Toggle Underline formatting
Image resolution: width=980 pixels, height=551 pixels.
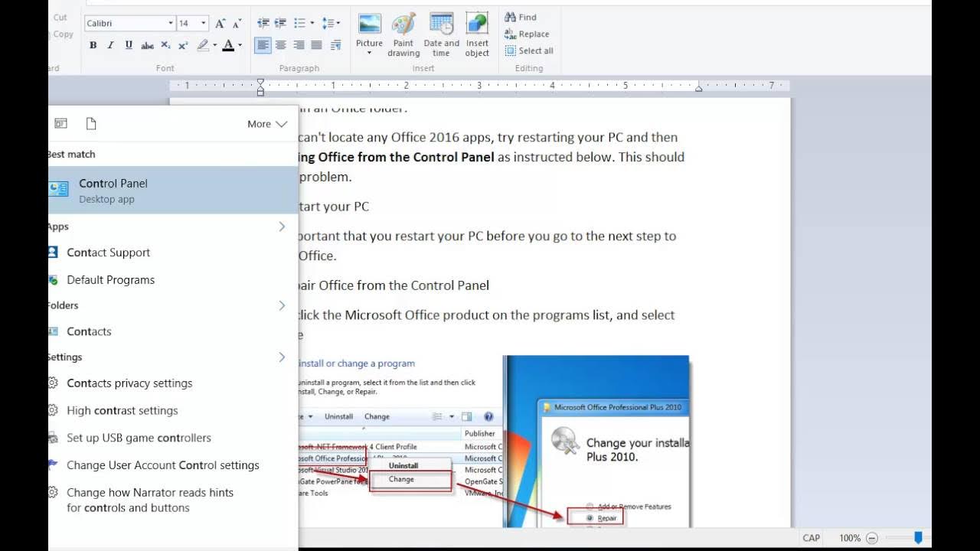click(x=128, y=46)
